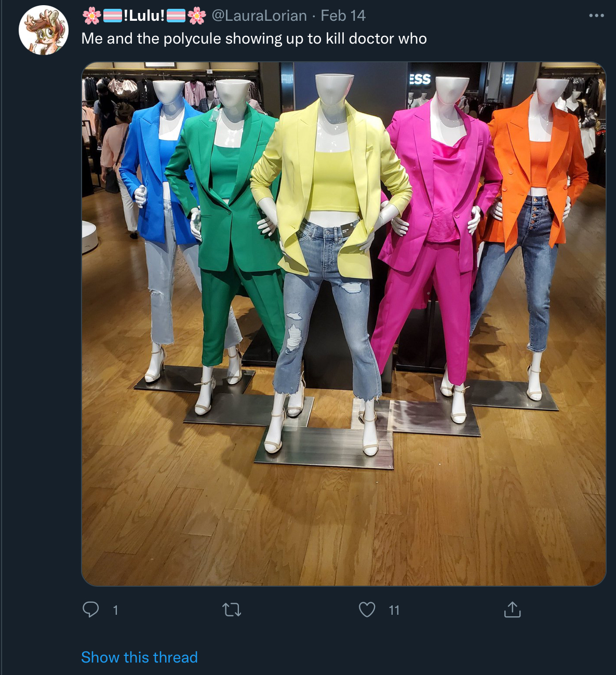Like the tweet with heart icon
This screenshot has height=675, width=616.
click(x=367, y=610)
